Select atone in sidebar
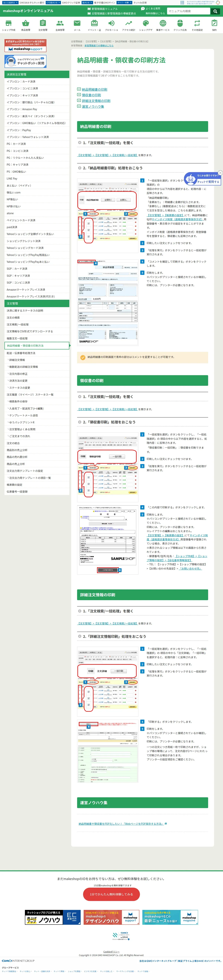 pos(37,213)
